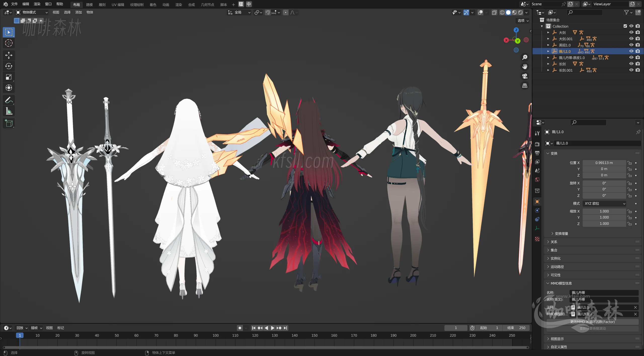Open the View Layer properties tab
The height and width of the screenshot is (356, 644).
click(x=537, y=162)
